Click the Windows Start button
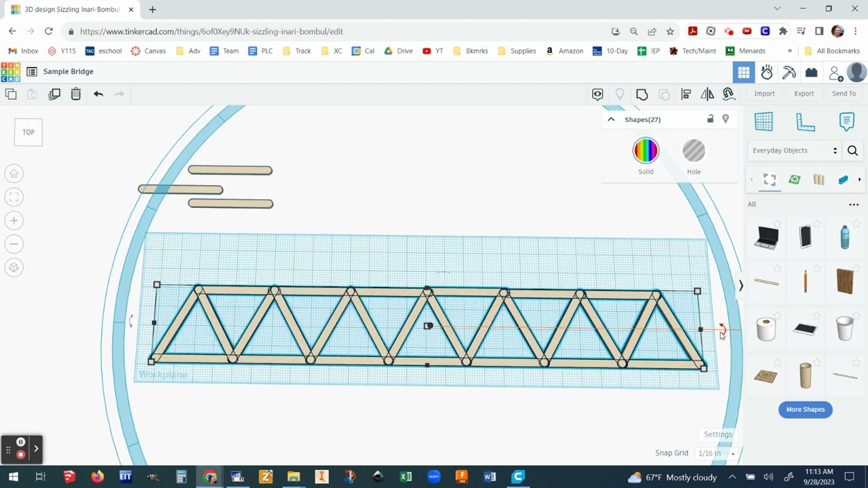868x488 pixels. click(12, 477)
